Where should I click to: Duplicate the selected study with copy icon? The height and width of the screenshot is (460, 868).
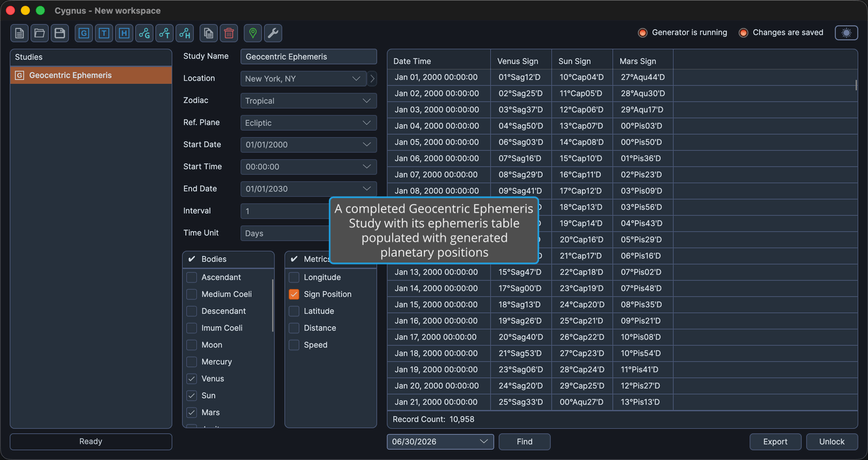click(209, 33)
